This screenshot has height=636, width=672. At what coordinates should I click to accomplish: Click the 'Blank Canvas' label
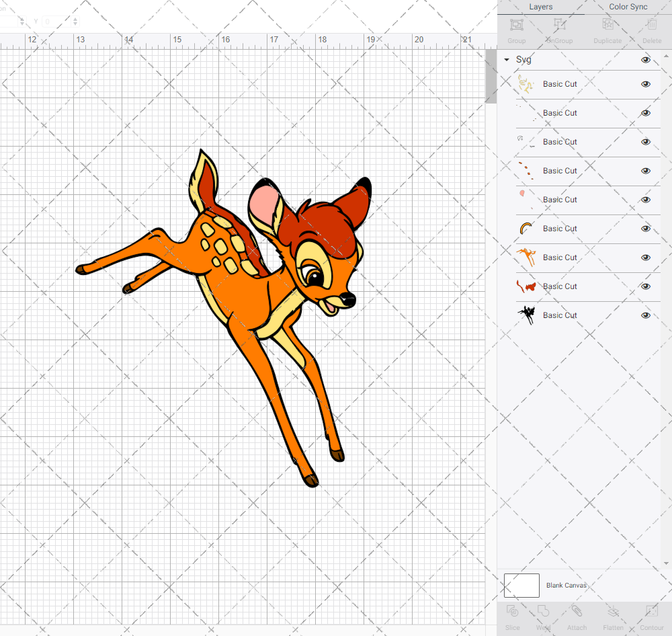coord(566,586)
